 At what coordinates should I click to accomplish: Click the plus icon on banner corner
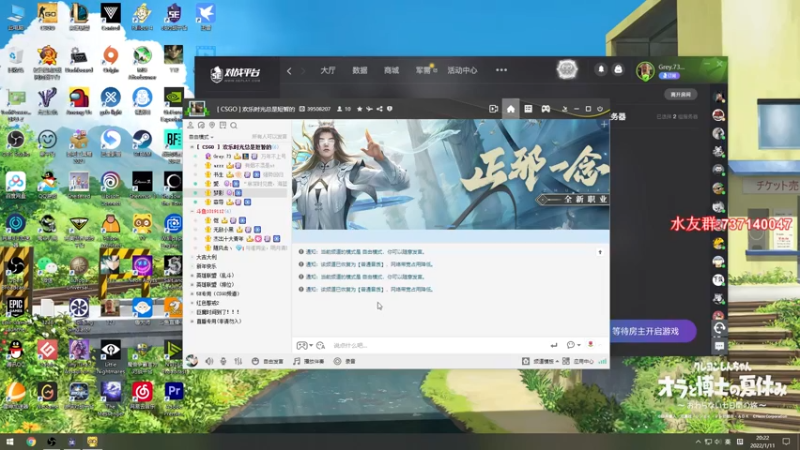(604, 124)
